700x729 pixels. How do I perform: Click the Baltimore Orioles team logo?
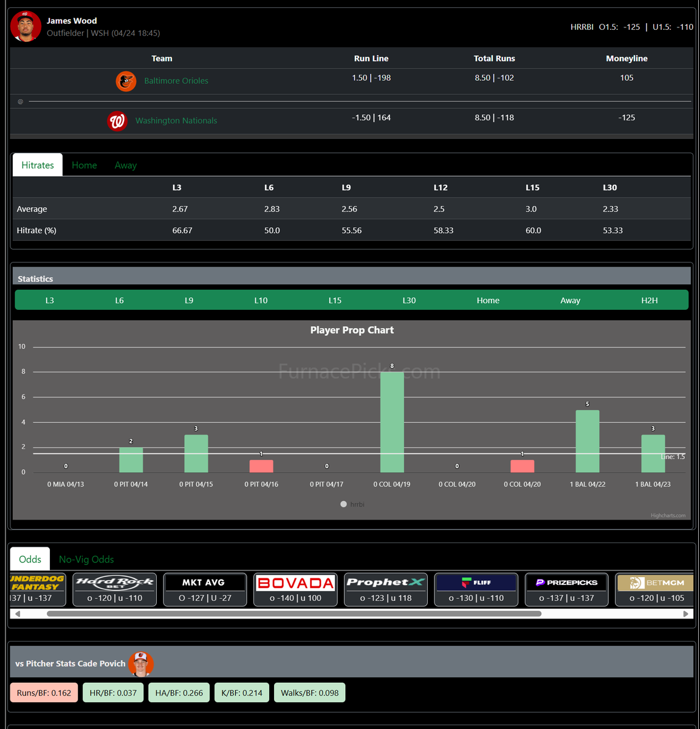pos(126,81)
